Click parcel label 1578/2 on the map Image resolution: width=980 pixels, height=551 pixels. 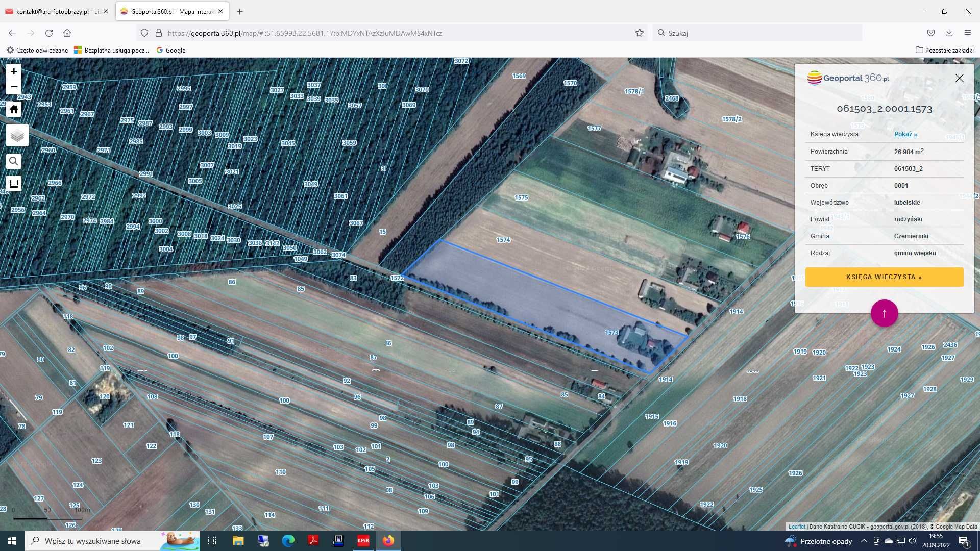click(731, 119)
